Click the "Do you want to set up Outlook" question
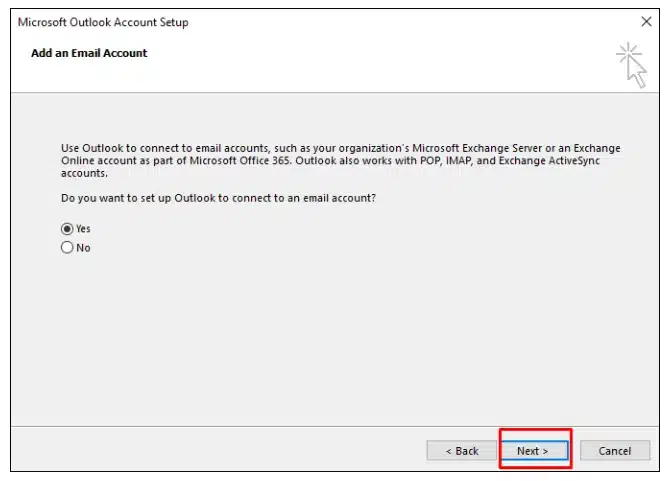This screenshot has height=481, width=668. (x=218, y=198)
